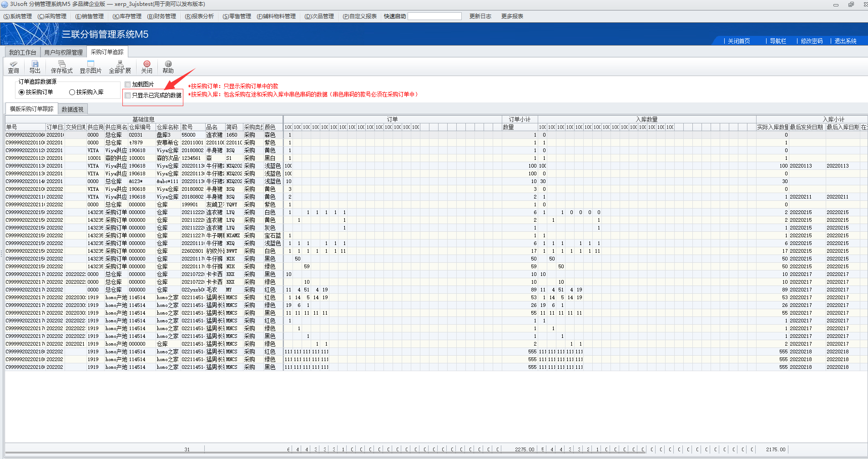Open the (P)自定义报表 menu

[359, 16]
